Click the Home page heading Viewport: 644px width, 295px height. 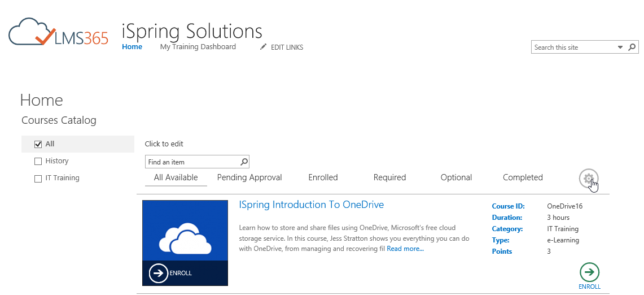(41, 100)
